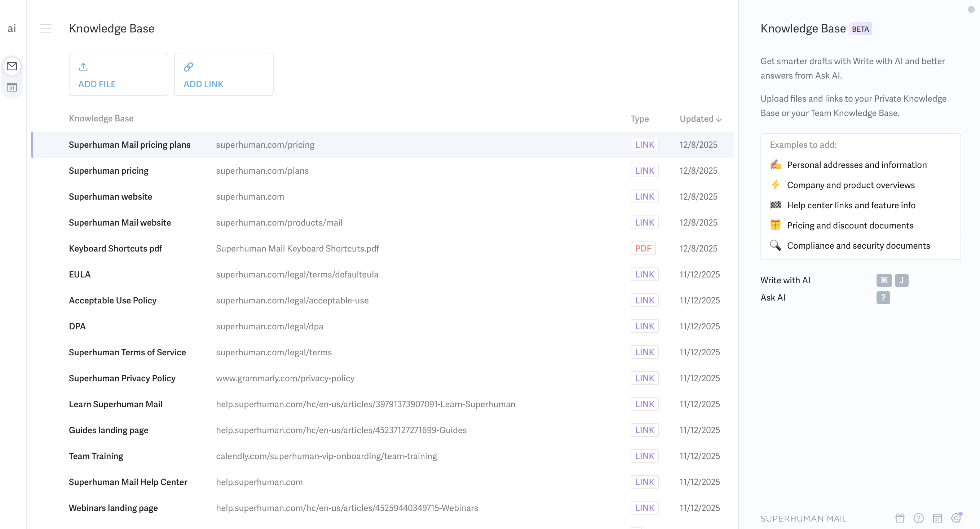This screenshot has height=529, width=980.
Task: Click the lightning bolt emoji icon
Action: point(775,185)
